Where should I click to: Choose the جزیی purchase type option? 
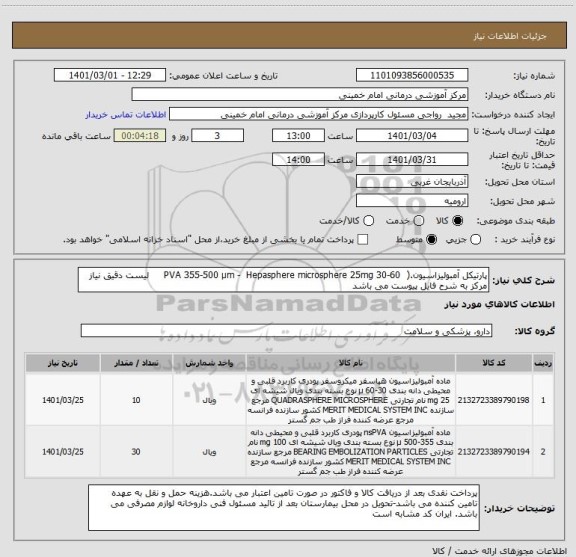tap(476, 240)
